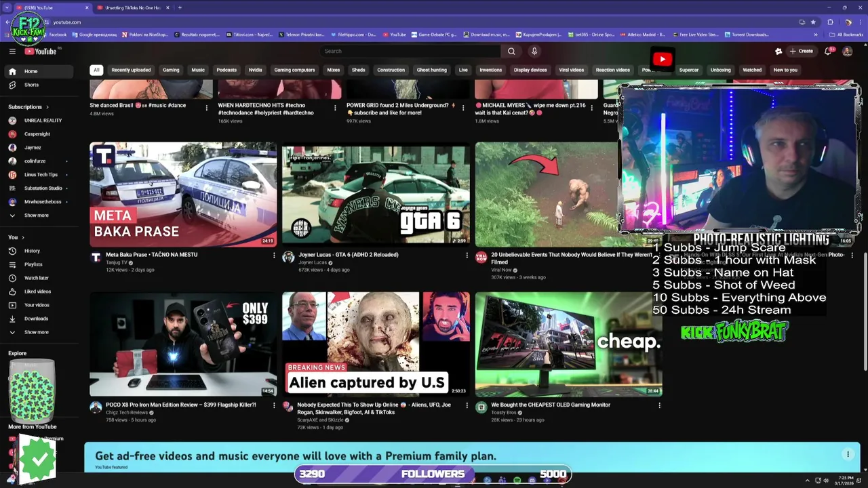Open Linus Tech Tips channel subscription

[39, 175]
